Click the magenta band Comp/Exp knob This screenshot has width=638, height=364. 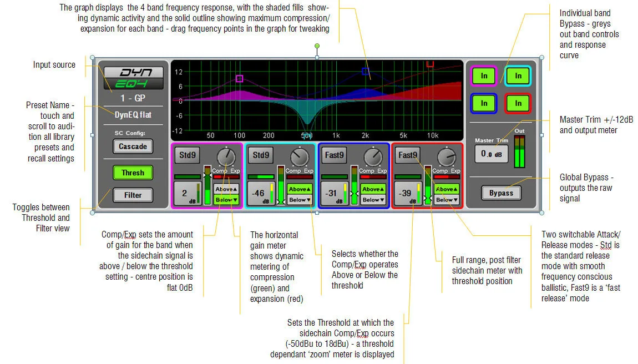pyautogui.click(x=226, y=157)
